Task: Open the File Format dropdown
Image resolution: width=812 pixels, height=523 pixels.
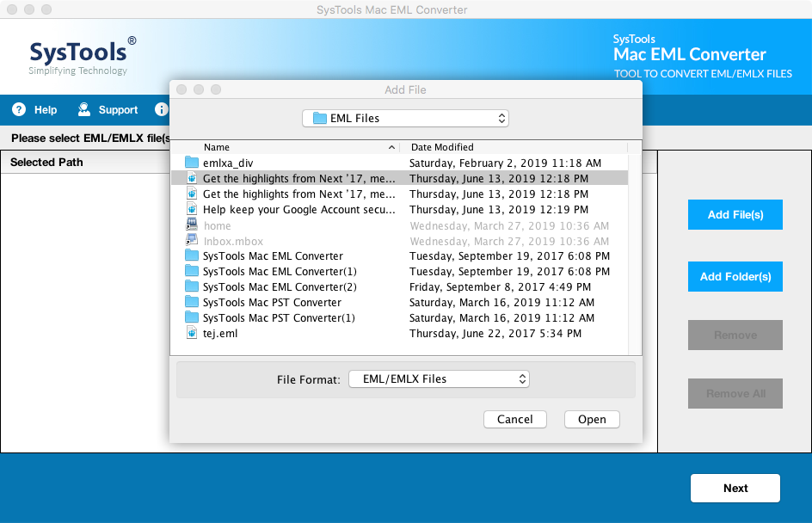Action: 440,379
